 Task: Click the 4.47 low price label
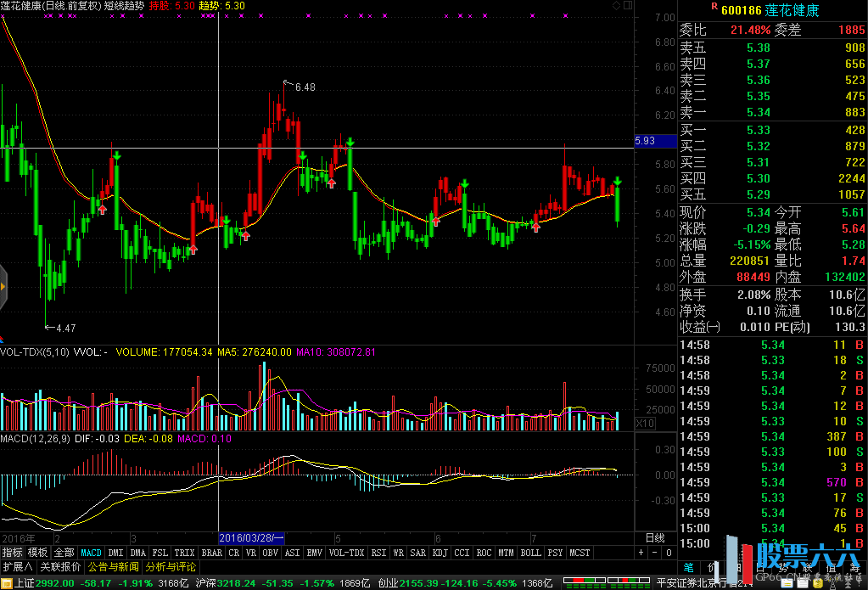tap(65, 328)
